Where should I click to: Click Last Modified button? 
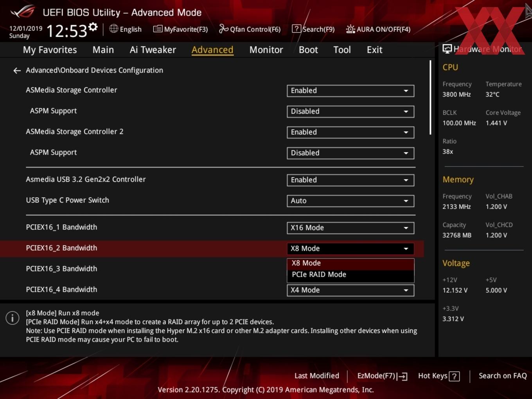(317, 376)
